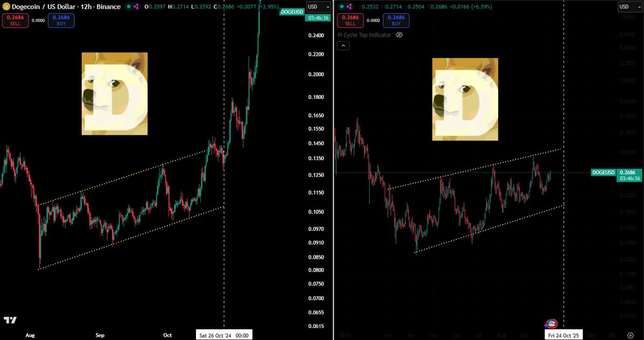The height and width of the screenshot is (340, 644).
Task: Click the right chart BUY 0.2686 button
Action: point(396,20)
